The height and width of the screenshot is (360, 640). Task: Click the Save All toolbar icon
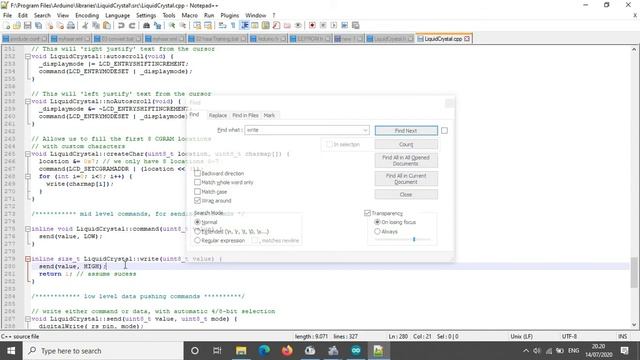pyautogui.click(x=38, y=26)
